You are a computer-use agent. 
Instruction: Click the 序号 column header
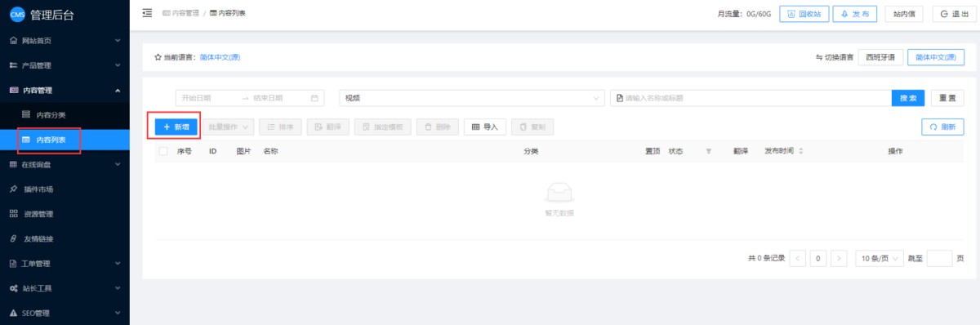184,151
